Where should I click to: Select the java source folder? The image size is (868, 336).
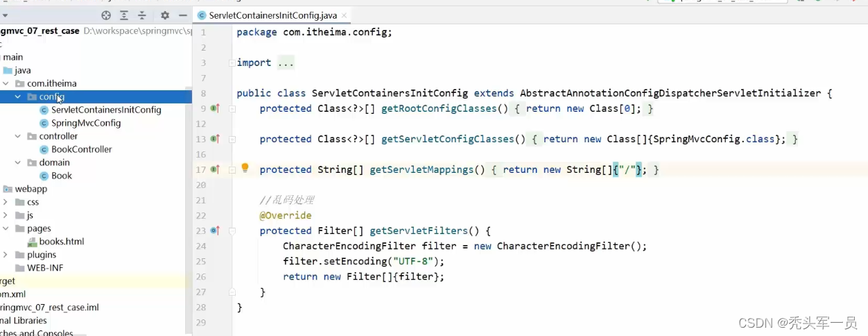(x=23, y=70)
